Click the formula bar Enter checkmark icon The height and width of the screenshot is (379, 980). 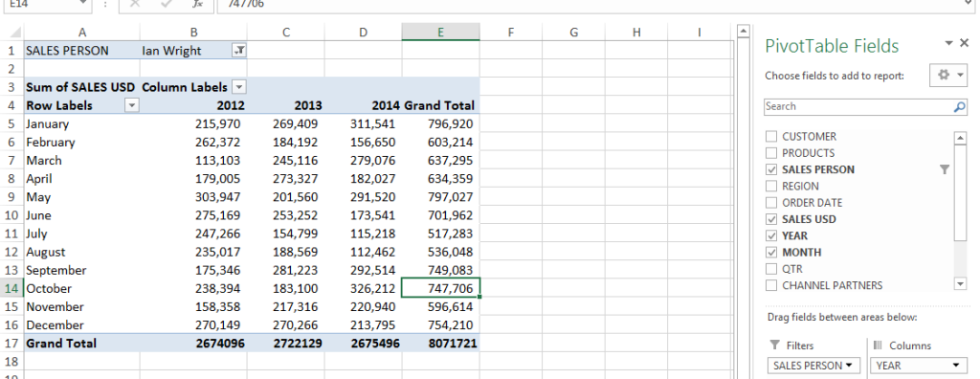click(x=166, y=4)
